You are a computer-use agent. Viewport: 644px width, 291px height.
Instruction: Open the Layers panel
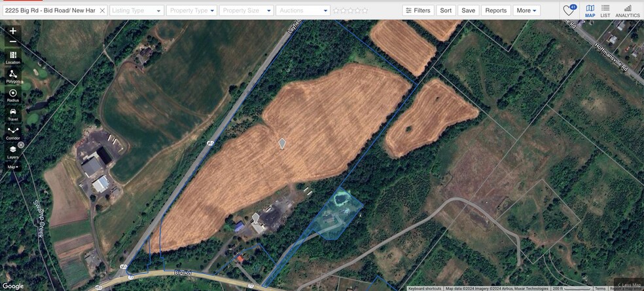[x=12, y=151]
